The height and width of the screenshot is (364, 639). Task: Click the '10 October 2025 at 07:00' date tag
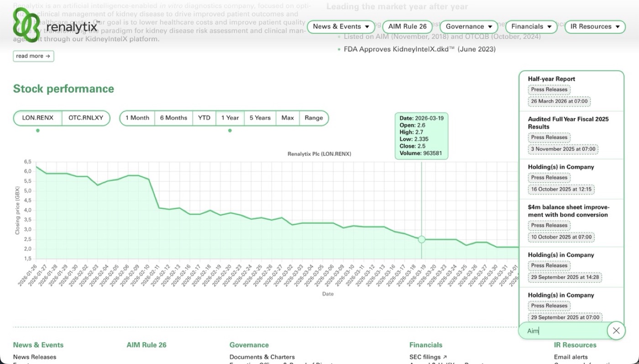[x=561, y=237]
